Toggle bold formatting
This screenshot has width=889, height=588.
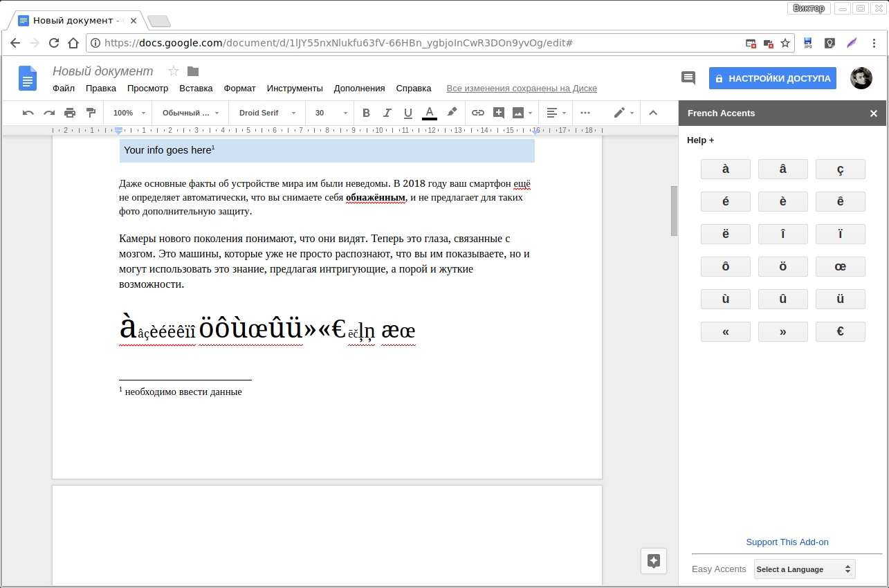pos(367,113)
